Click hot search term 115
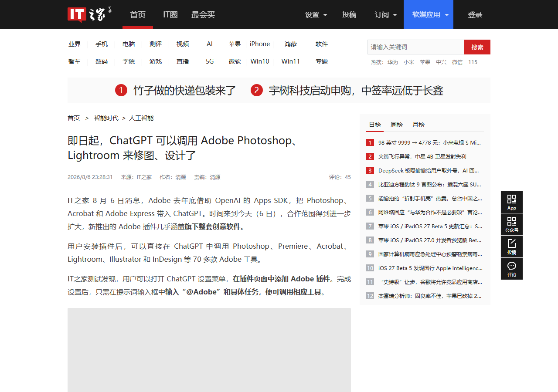 pyautogui.click(x=473, y=62)
